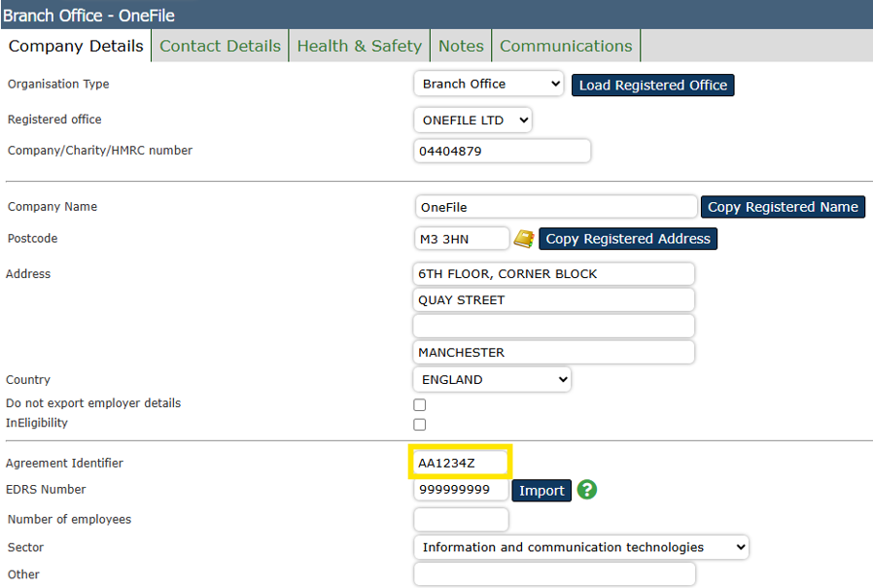Viewport: 873px width, 588px height.
Task: Click the Organisation Type label
Action: pos(58,85)
